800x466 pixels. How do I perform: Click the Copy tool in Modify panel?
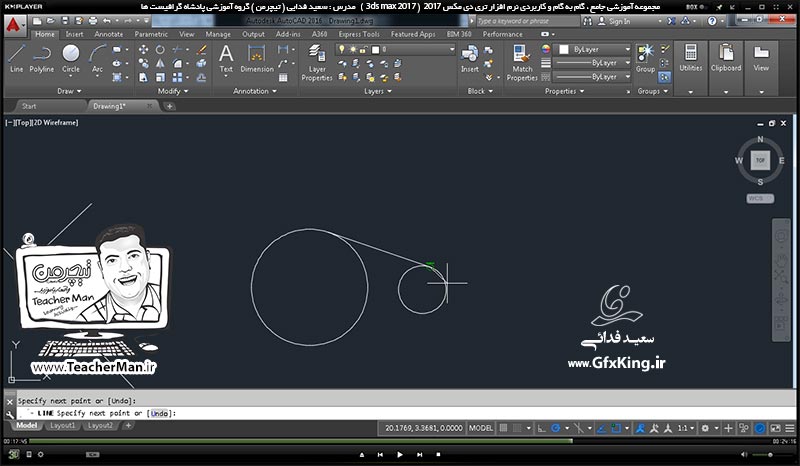pyautogui.click(x=143, y=63)
